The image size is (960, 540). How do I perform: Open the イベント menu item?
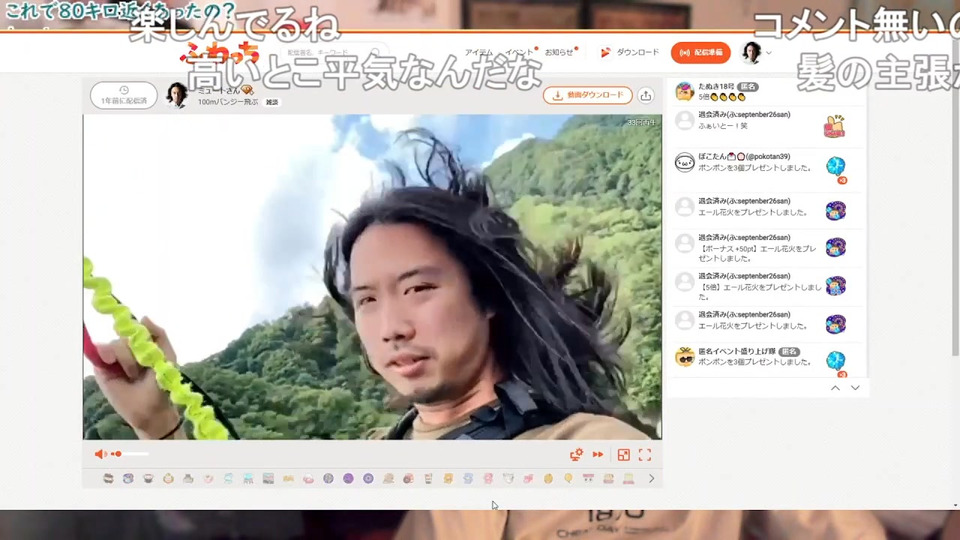pyautogui.click(x=519, y=53)
